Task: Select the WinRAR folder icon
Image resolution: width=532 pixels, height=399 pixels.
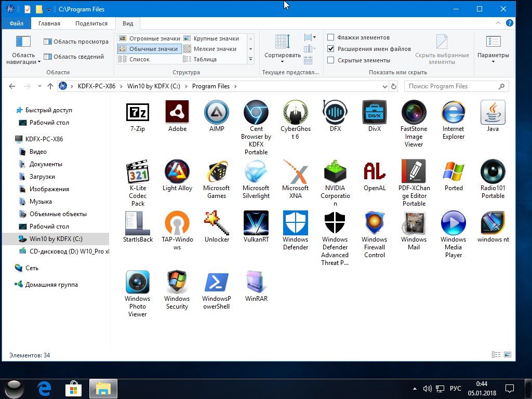Action: coord(256,282)
